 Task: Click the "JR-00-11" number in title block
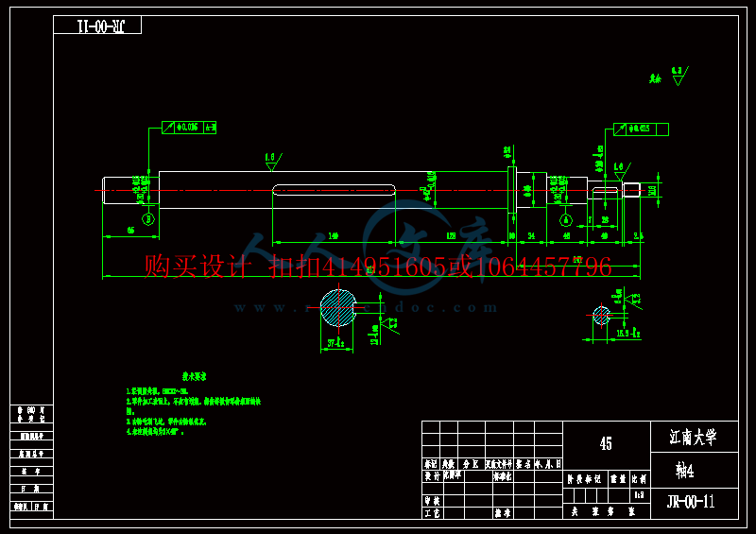(691, 502)
